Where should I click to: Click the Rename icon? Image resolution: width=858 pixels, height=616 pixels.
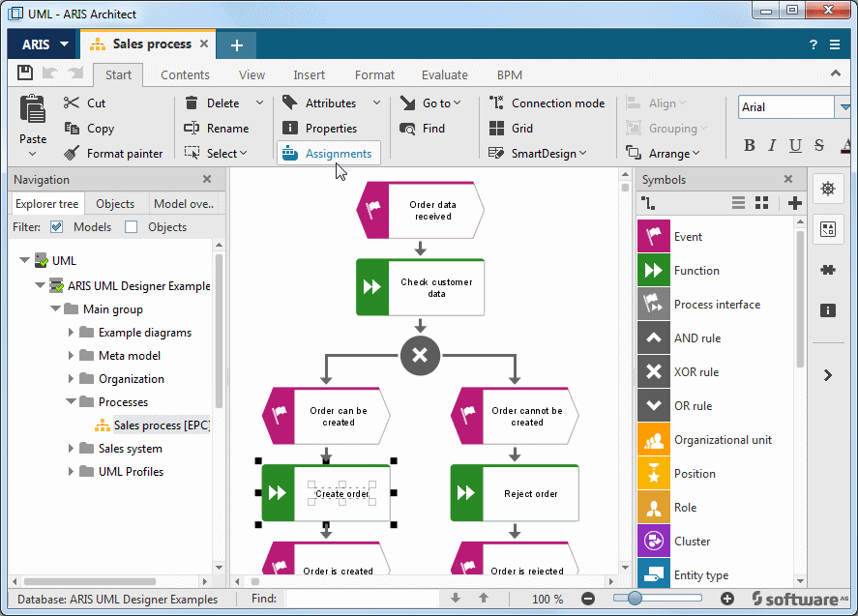coord(192,128)
